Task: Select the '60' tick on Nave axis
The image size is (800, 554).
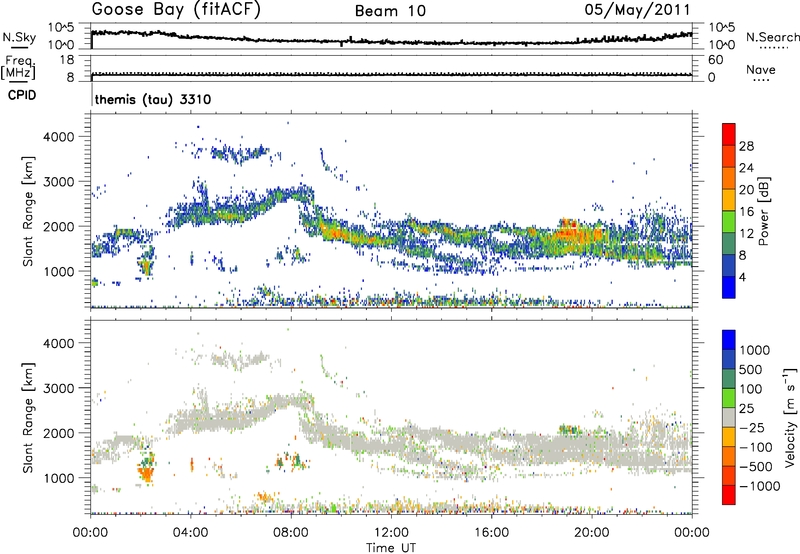Action: (x=715, y=60)
